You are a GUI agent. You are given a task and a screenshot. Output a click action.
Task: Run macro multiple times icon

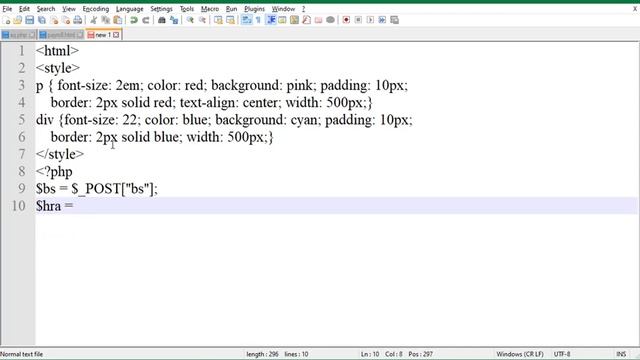(x=382, y=20)
